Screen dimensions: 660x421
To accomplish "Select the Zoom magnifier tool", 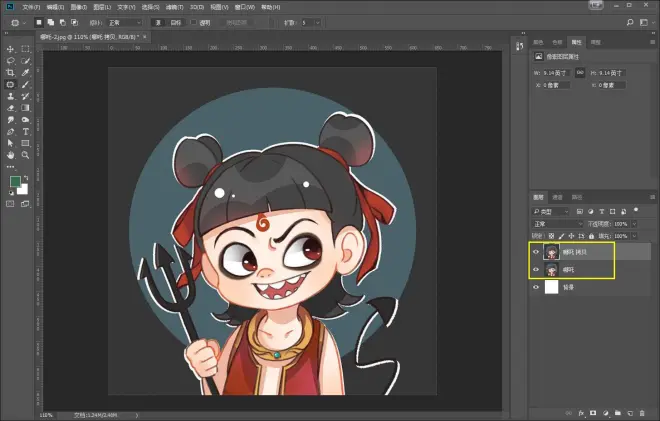I will [x=25, y=155].
